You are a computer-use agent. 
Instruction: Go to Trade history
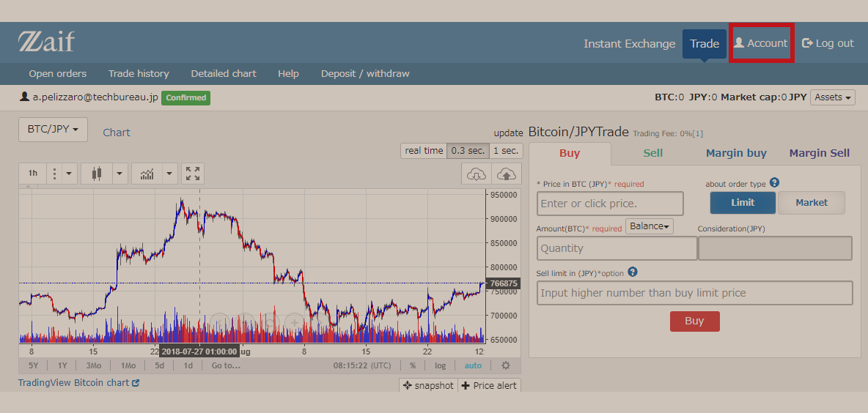(139, 73)
